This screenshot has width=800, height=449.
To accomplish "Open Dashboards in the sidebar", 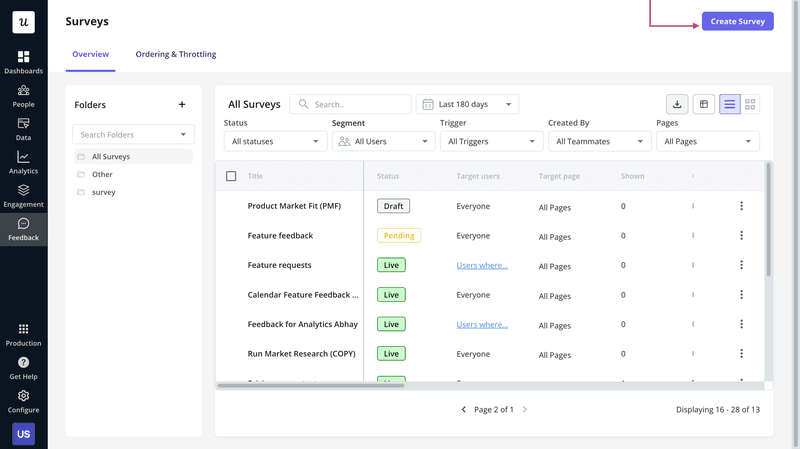I will (x=23, y=62).
